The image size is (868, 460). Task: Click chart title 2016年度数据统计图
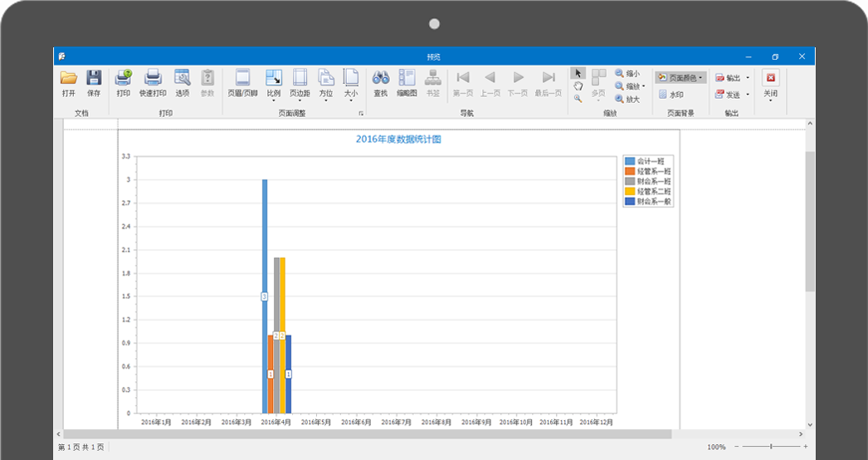398,139
